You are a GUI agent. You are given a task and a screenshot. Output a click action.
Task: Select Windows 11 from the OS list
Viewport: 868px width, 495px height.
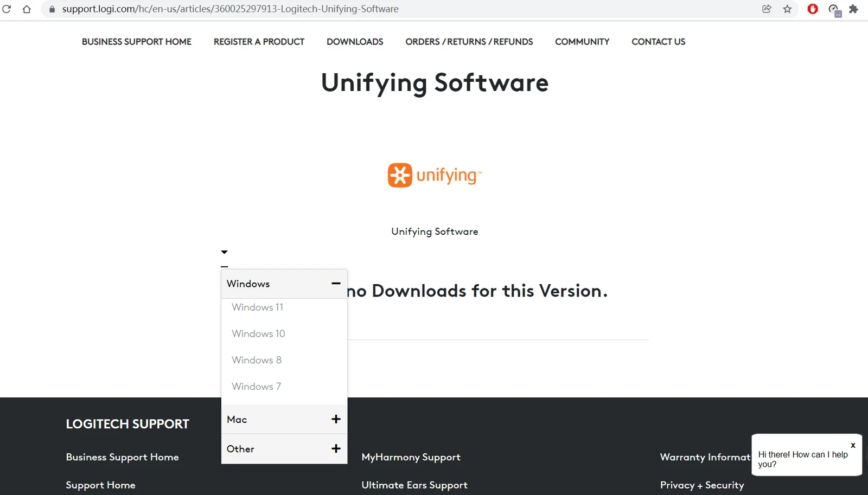click(x=258, y=307)
